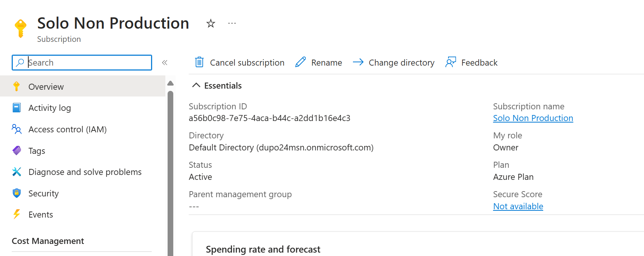Click the subscription key icon in the header
This screenshot has width=644, height=256.
(x=20, y=29)
